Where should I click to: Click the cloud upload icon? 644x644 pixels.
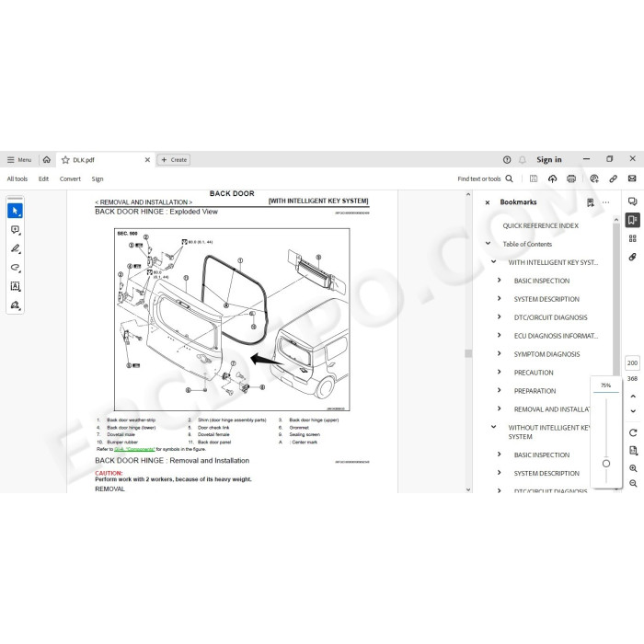pyautogui.click(x=552, y=178)
